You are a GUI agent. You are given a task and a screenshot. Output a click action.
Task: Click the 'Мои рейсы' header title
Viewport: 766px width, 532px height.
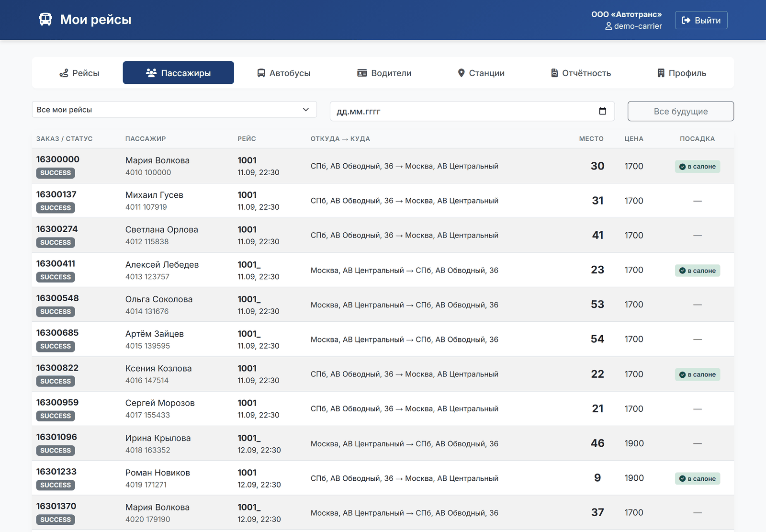tap(96, 20)
